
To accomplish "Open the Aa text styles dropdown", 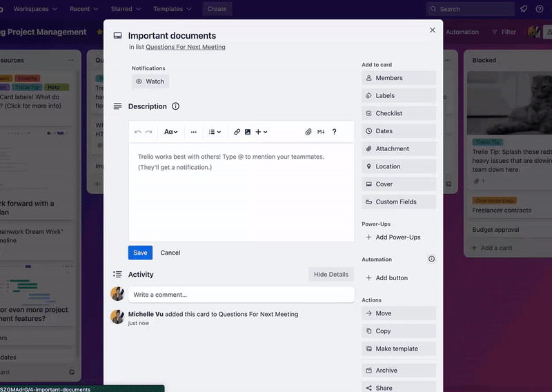I will point(170,132).
